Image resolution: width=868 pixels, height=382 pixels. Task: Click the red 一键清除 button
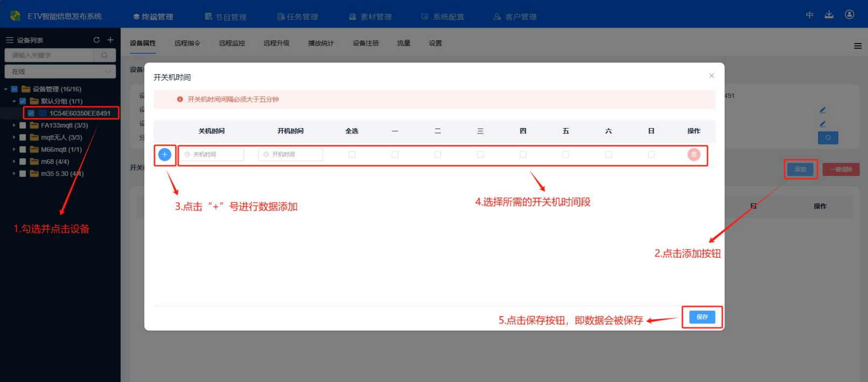click(841, 169)
